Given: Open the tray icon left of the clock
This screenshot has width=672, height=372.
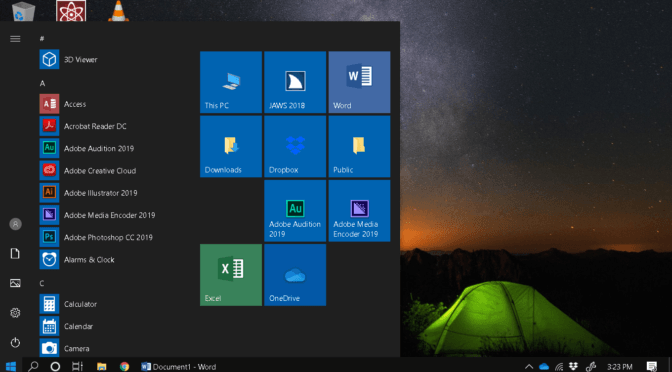Looking at the screenshot, I should click(591, 366).
